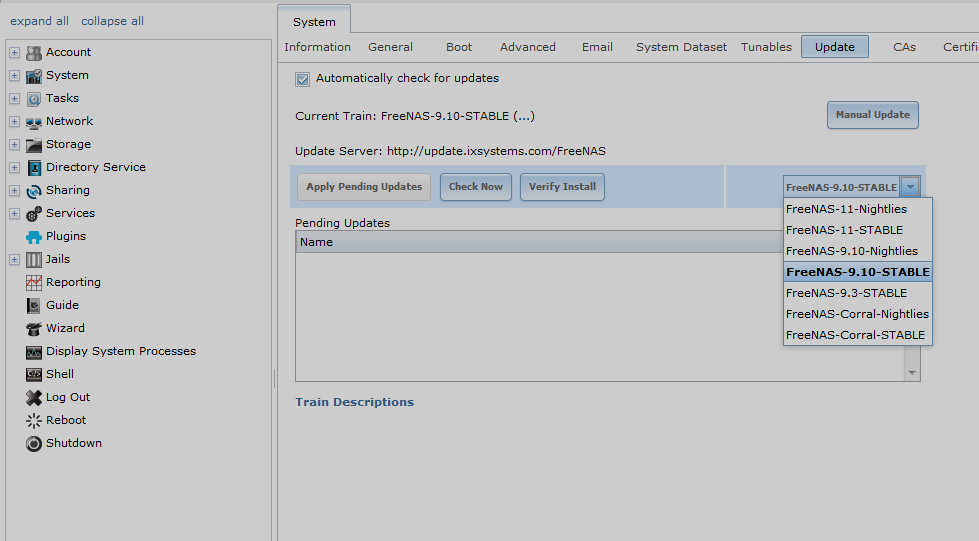Expand the Tasks tree node
Viewport: 979px width, 541px height.
(14, 99)
